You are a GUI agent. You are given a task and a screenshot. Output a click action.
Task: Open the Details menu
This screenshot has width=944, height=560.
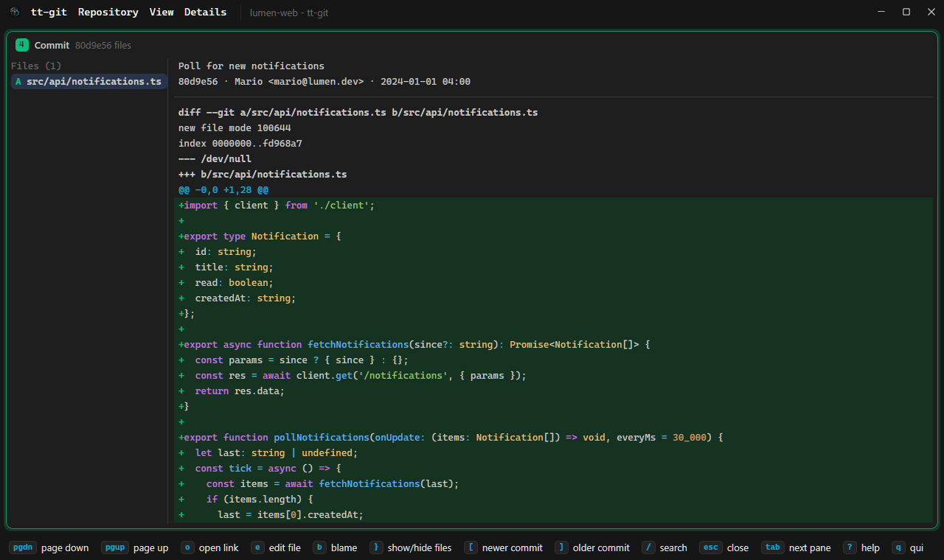click(206, 12)
